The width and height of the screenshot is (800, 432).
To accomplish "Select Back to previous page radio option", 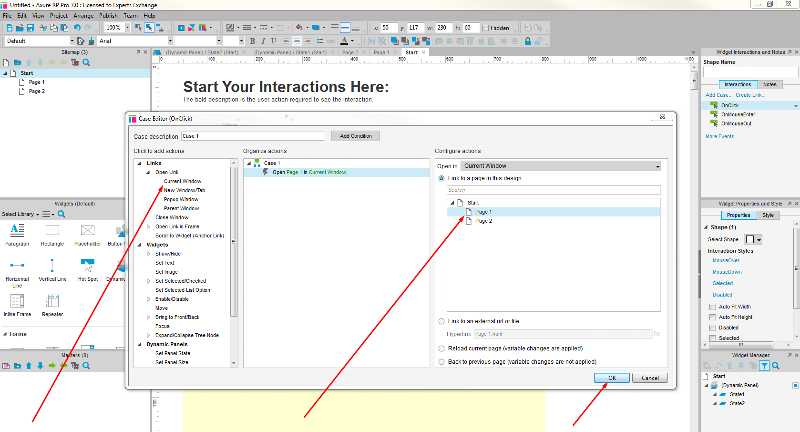I will [x=441, y=362].
